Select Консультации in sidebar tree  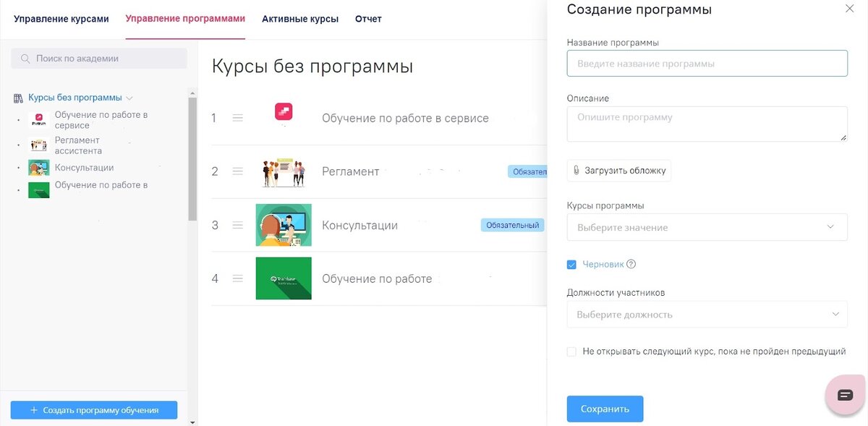[84, 168]
